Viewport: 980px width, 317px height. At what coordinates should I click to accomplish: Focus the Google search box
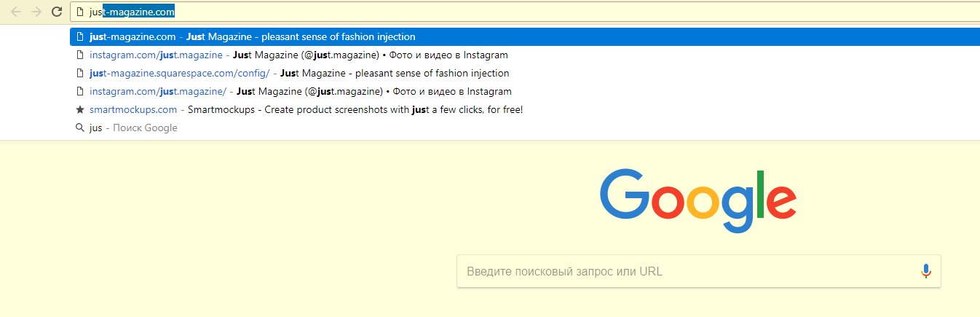click(699, 271)
